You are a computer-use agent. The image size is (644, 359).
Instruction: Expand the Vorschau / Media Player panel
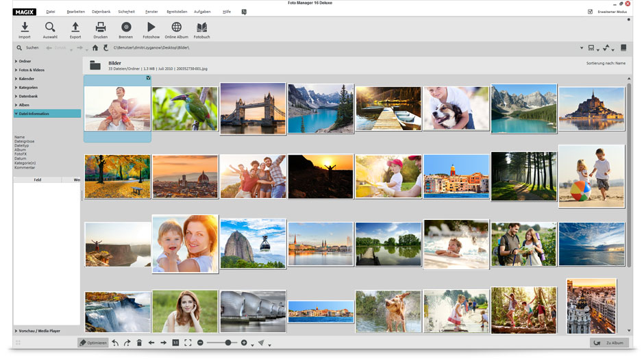(x=16, y=331)
